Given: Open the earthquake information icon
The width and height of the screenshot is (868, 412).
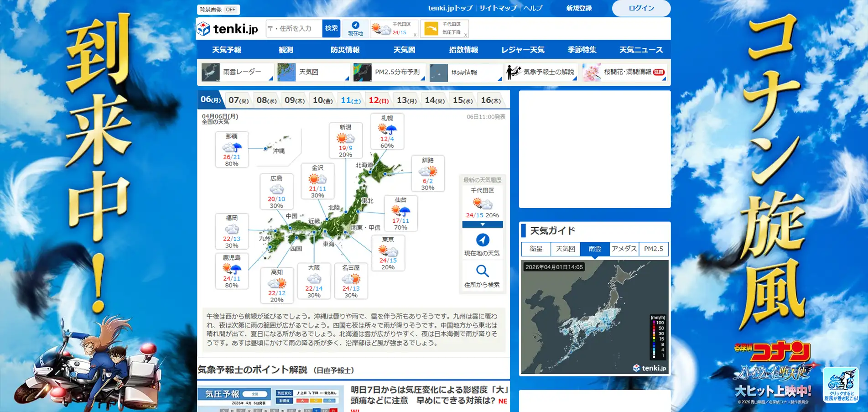Looking at the screenshot, I should 439,73.
